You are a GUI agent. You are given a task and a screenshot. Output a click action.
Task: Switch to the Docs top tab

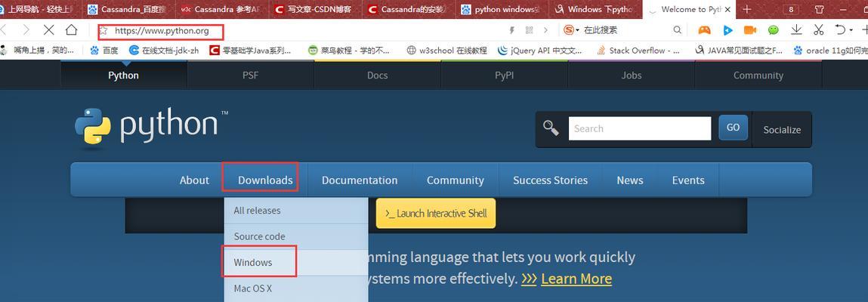click(x=378, y=75)
